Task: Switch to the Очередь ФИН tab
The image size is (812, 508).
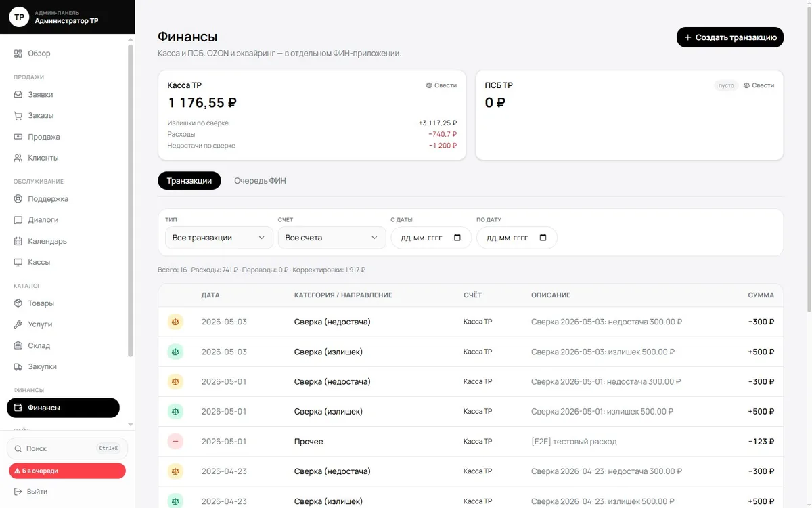Action: click(260, 181)
